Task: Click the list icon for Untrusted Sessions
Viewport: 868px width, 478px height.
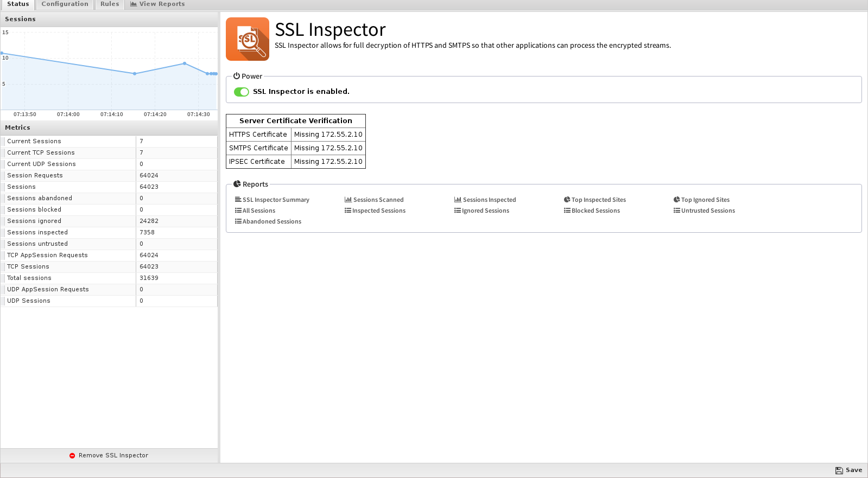Action: pos(676,211)
